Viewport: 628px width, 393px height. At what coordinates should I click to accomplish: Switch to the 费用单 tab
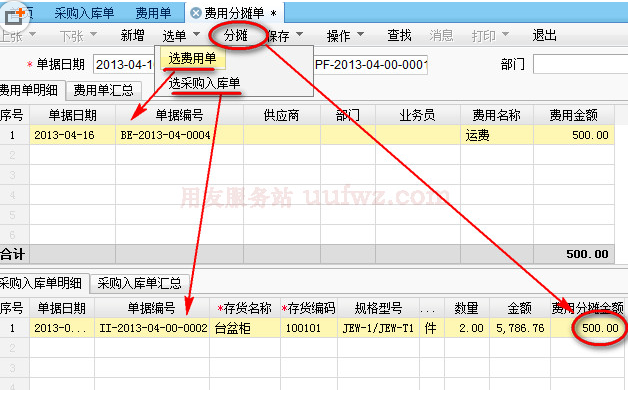[x=153, y=13]
